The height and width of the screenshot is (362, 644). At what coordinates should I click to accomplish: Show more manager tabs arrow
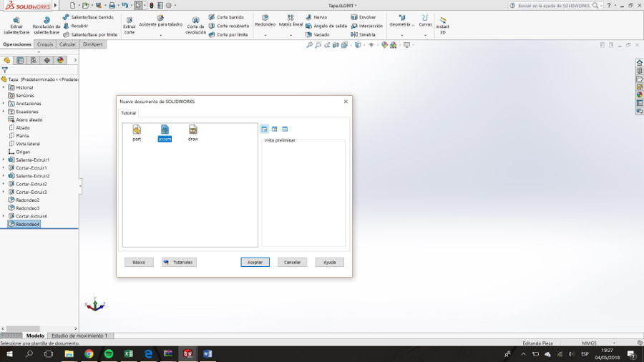tap(74, 60)
